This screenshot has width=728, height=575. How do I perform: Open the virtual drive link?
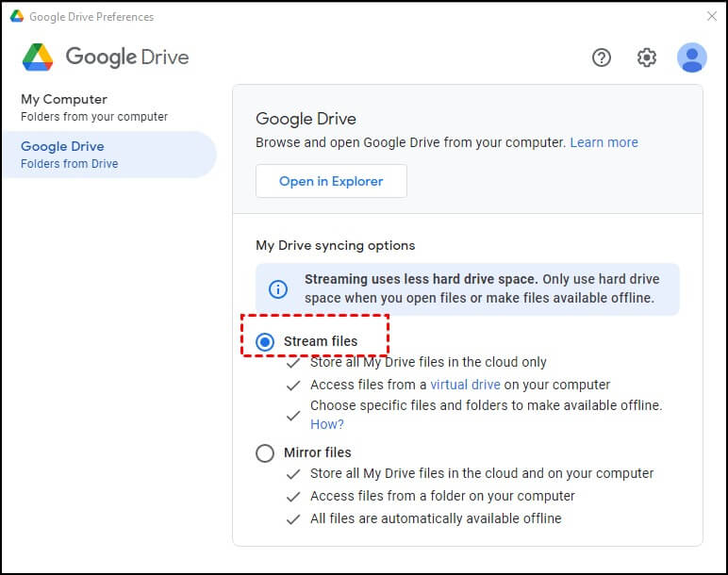point(465,385)
